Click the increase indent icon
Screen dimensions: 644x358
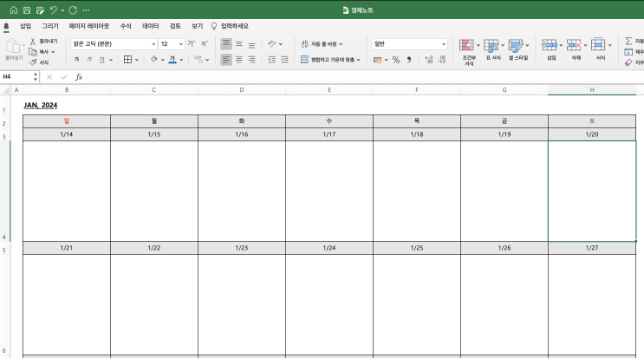[284, 60]
